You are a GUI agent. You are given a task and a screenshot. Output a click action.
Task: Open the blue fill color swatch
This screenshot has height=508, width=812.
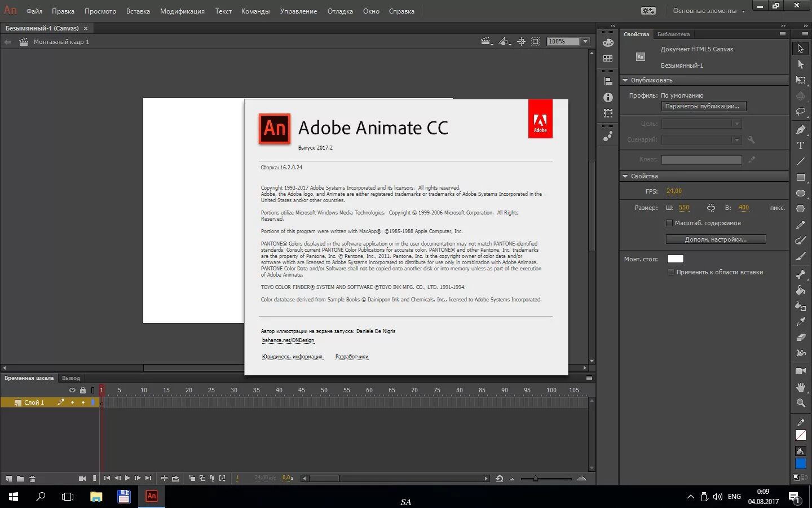[x=801, y=463]
